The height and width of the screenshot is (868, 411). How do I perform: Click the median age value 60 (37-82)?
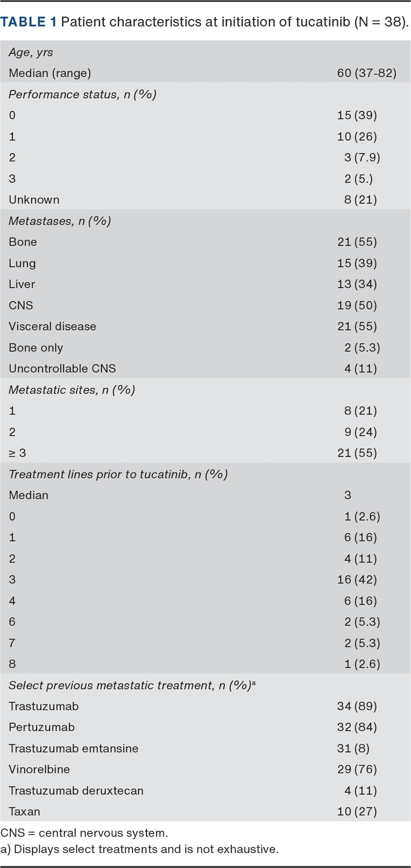366,73
